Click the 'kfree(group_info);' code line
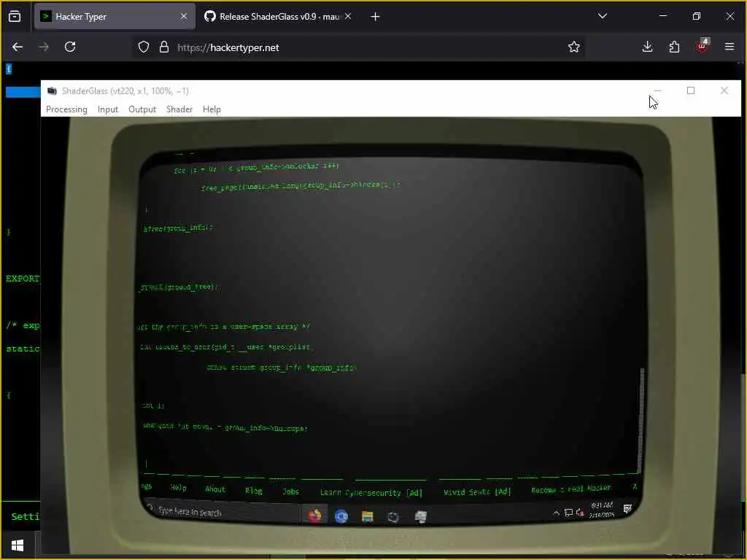The width and height of the screenshot is (747, 560). tap(178, 228)
